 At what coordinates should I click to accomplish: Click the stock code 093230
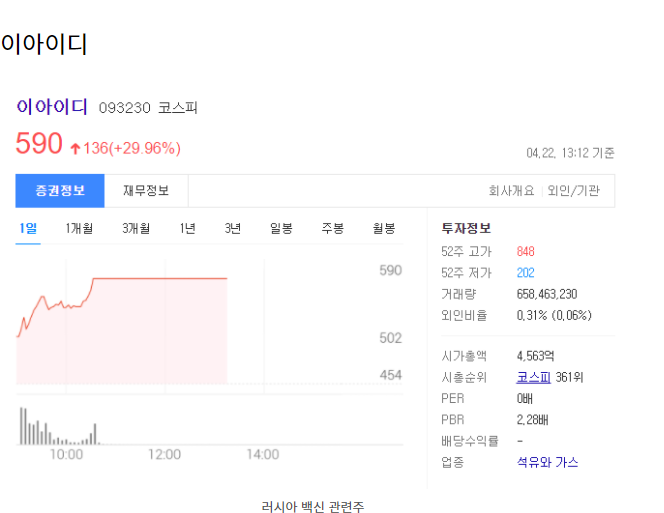click(x=124, y=108)
